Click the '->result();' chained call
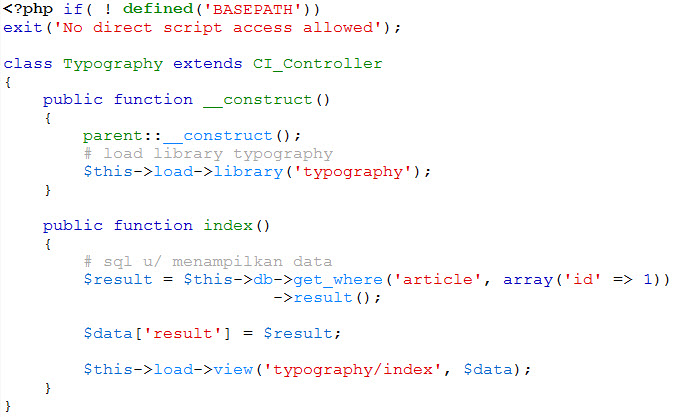Image resolution: width=674 pixels, height=417 pixels. (x=327, y=297)
